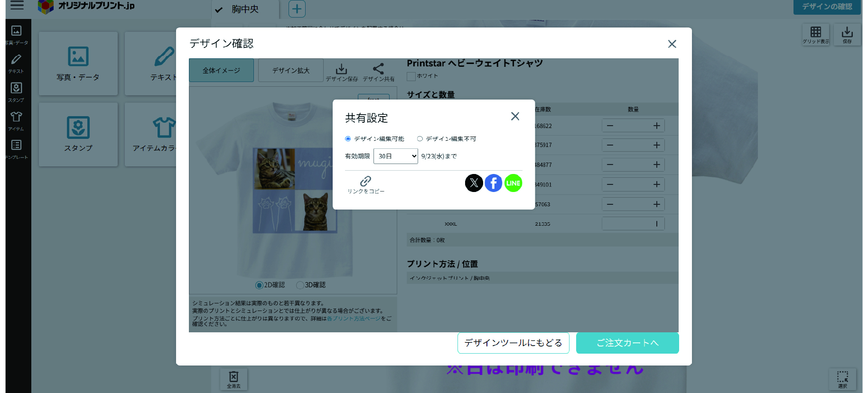Image resolution: width=868 pixels, height=393 pixels.
Task: Click the 保存 save icon at top right
Action: pos(847,35)
